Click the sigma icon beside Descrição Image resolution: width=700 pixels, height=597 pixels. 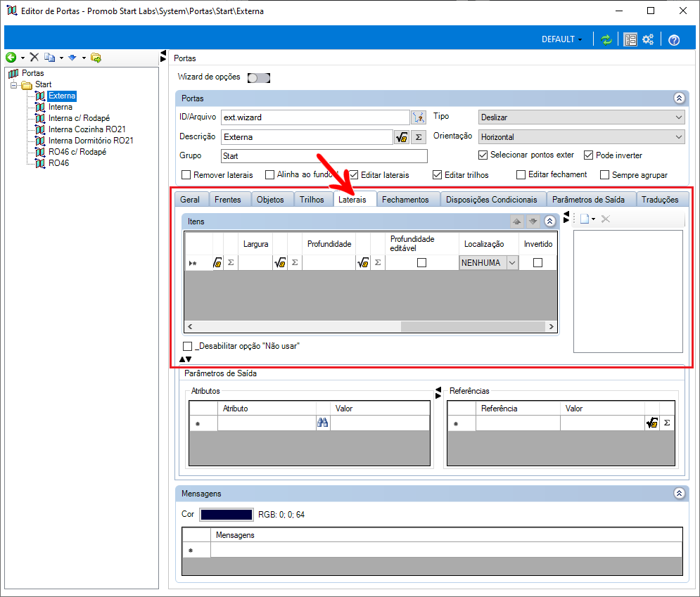419,137
